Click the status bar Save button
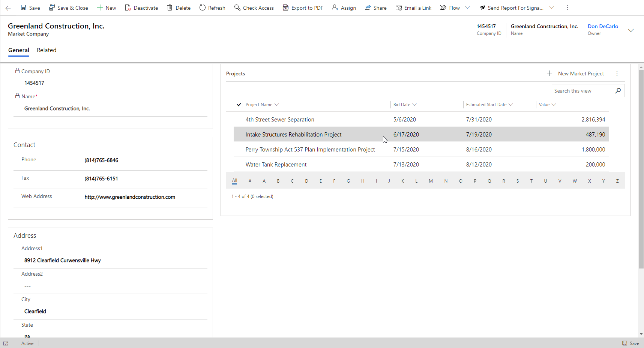The width and height of the screenshot is (644, 348). [x=631, y=343]
